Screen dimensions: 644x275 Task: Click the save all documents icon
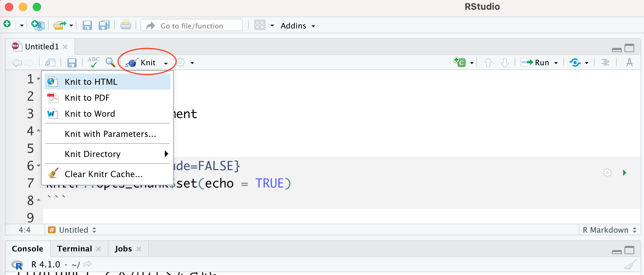coord(104,25)
